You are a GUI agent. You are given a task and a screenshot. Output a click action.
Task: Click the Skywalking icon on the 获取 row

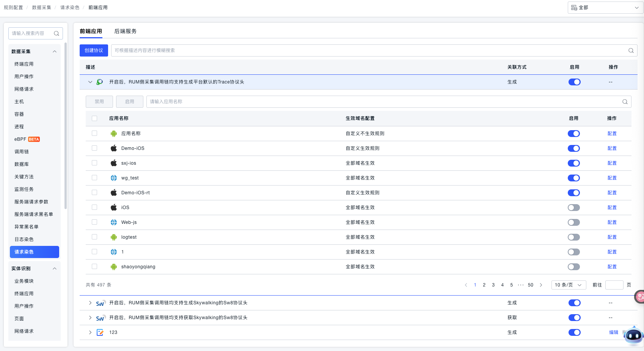pyautogui.click(x=100, y=318)
